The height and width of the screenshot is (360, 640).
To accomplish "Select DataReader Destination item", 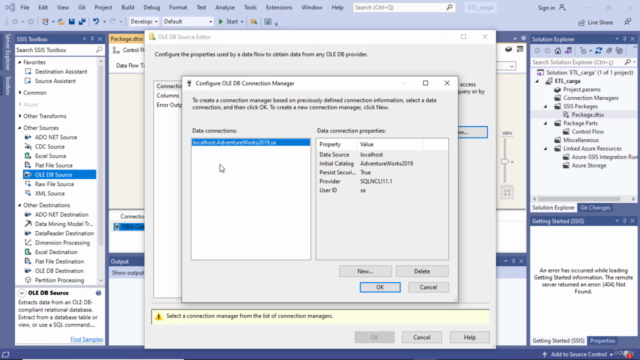I will (64, 233).
